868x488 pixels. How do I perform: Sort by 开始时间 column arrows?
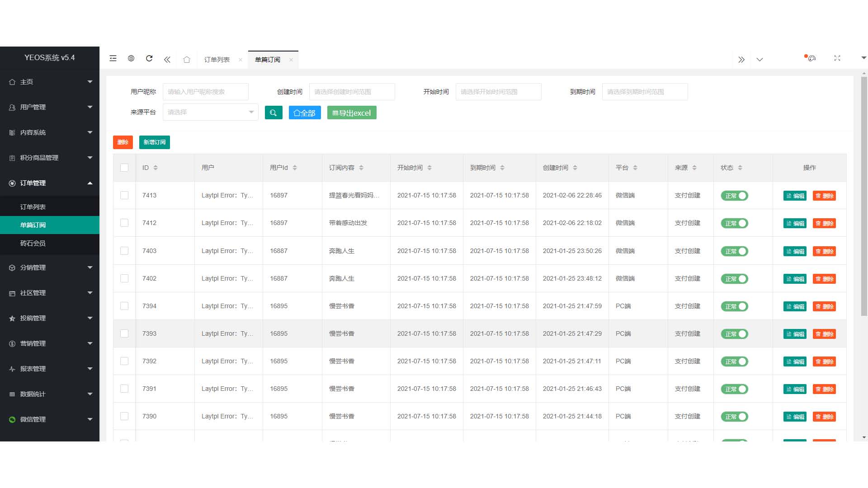[429, 168]
